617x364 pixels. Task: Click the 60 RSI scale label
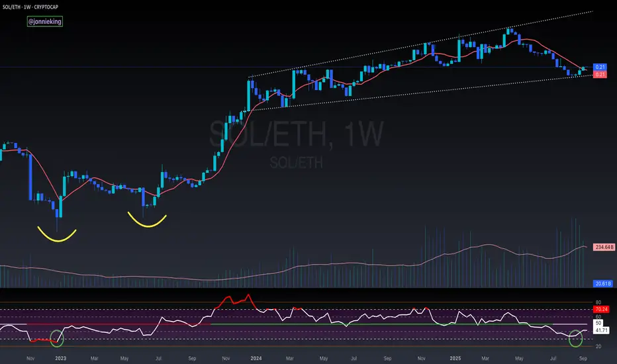pyautogui.click(x=598, y=316)
